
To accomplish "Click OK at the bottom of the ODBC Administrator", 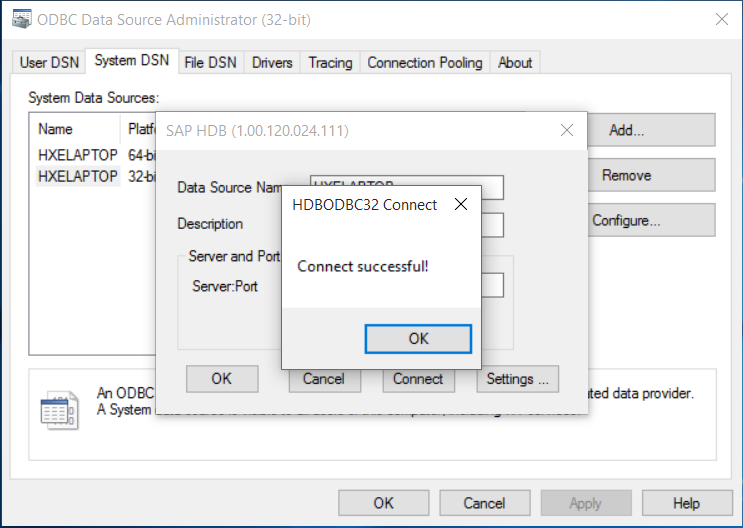I will pos(383,503).
